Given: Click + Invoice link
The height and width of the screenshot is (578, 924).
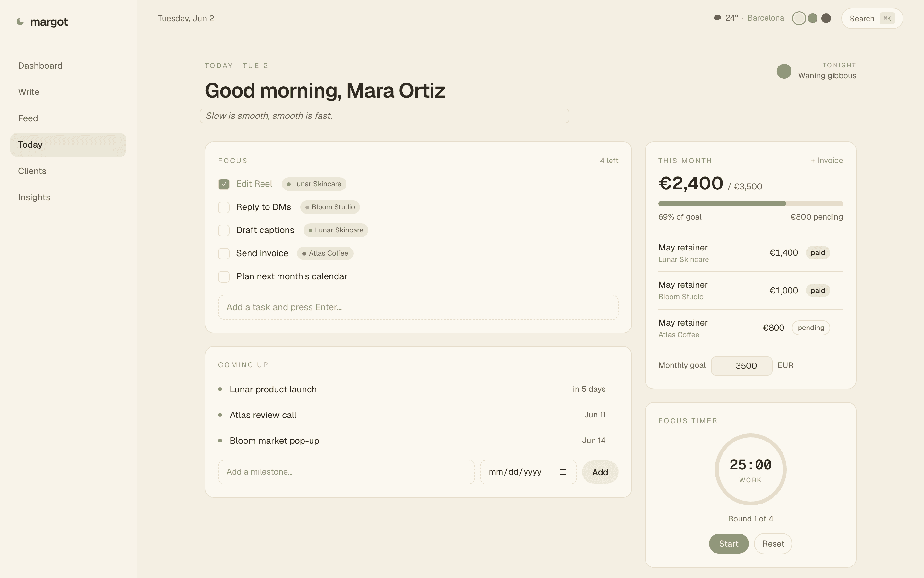Looking at the screenshot, I should pos(827,161).
